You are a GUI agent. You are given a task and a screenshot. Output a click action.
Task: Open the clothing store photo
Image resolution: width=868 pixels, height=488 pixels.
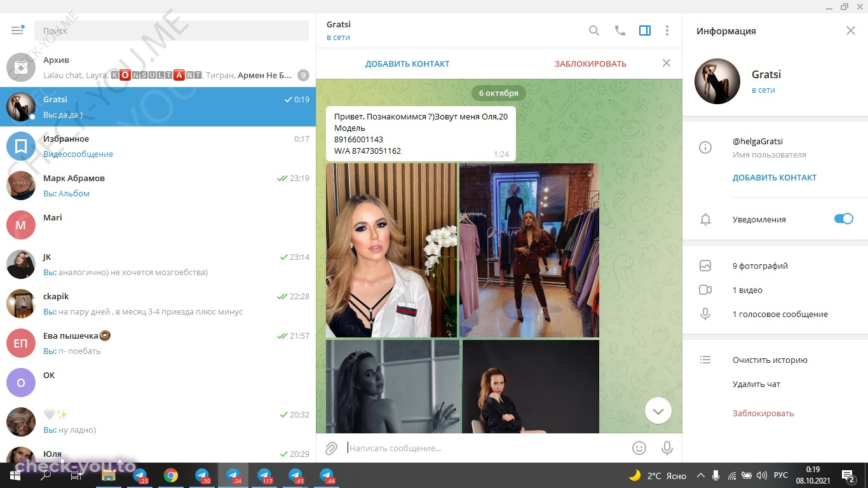[x=529, y=250]
